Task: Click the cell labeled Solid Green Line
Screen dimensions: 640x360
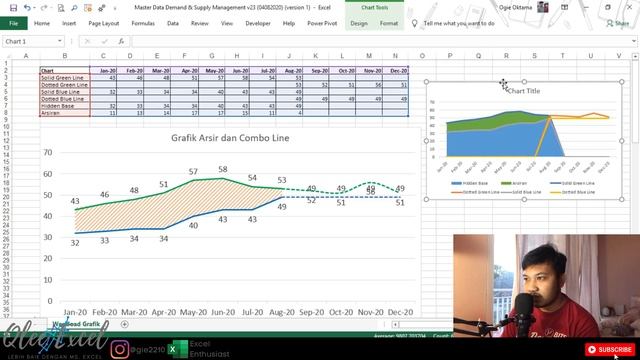Action: [x=64, y=78]
